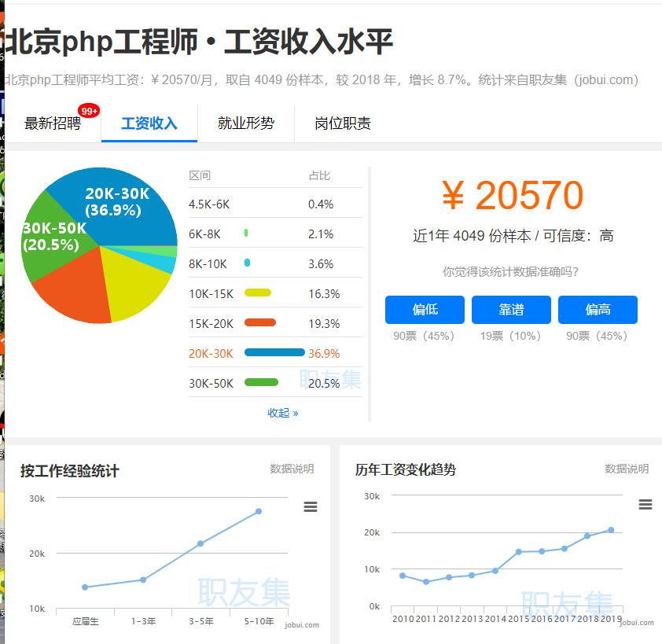Image resolution: width=662 pixels, height=644 pixels.
Task: Select the 工资收入 tab
Action: tap(149, 123)
